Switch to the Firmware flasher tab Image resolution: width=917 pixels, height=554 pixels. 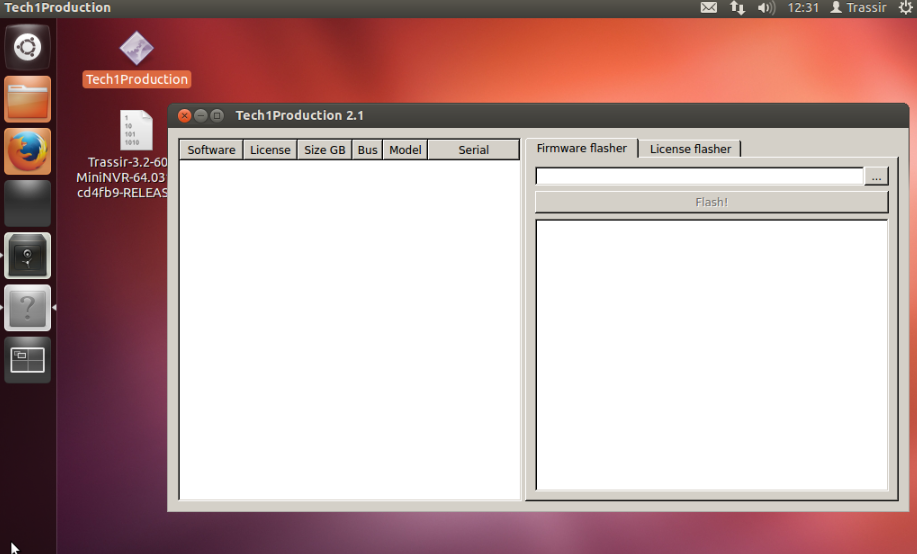581,149
